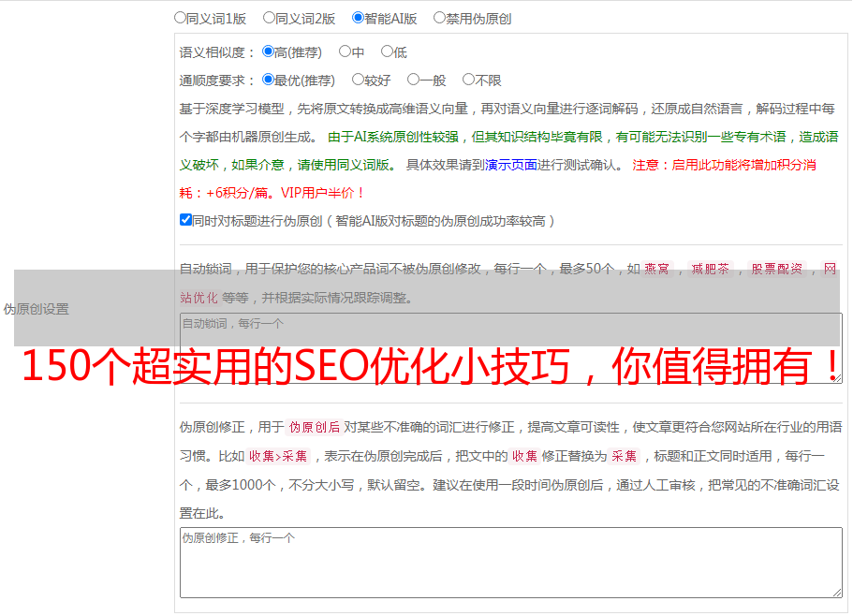Set 通顺度要求 to 不限
This screenshot has height=616, width=853.
click(468, 80)
